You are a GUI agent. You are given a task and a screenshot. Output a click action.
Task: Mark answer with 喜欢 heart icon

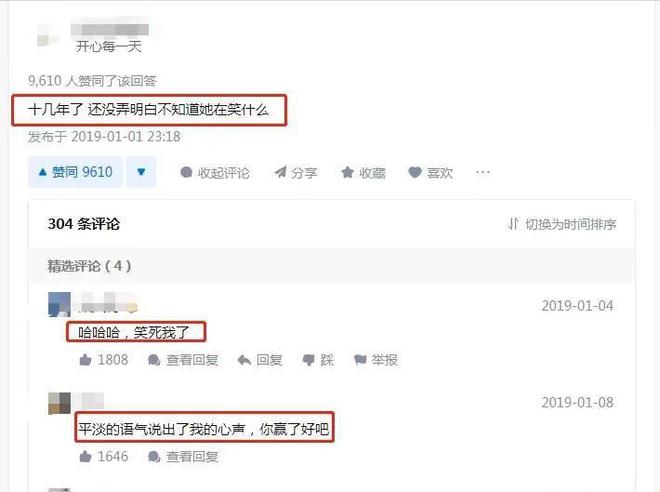click(431, 173)
